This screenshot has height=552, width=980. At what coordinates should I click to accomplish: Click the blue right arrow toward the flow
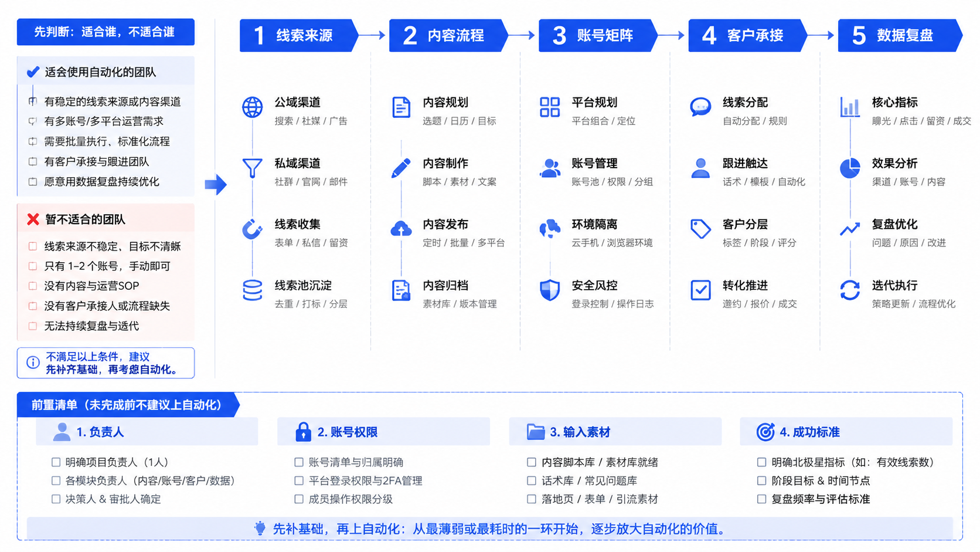click(216, 184)
